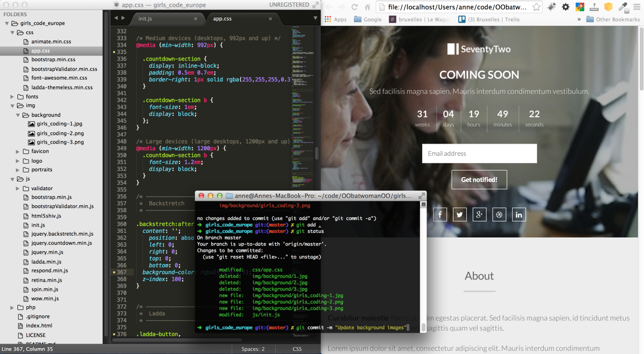Expand the fonts folder
Screen dimensions: 644x354
pos(12,97)
